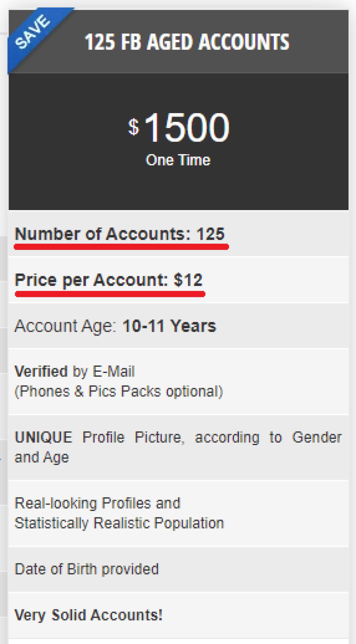The width and height of the screenshot is (356, 644).
Task: Click the bold Verified word
Action: point(41,372)
